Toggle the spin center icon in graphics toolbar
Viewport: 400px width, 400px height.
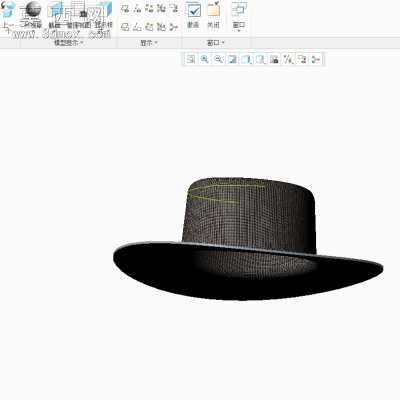[x=316, y=60]
